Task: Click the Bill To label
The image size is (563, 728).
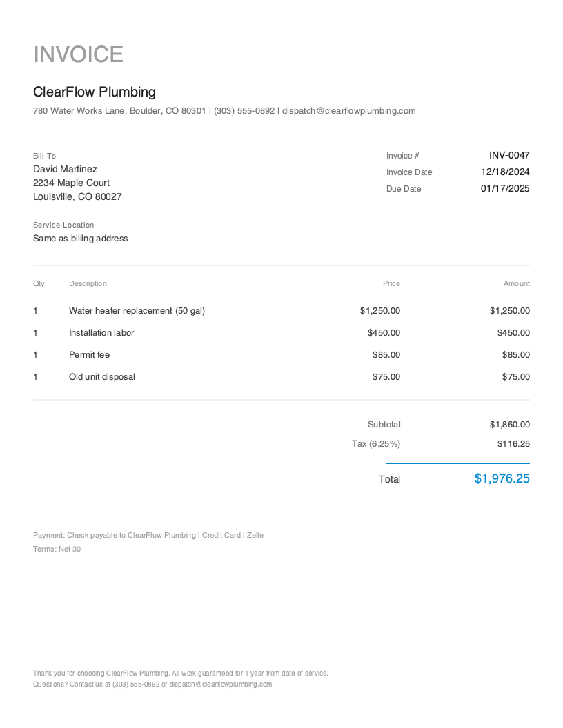Action: [45, 156]
